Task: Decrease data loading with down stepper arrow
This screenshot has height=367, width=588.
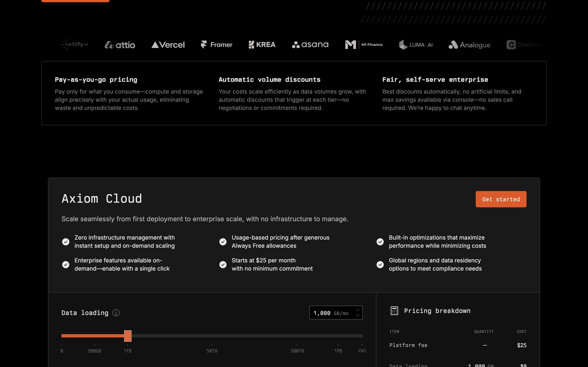Action: pos(357,315)
